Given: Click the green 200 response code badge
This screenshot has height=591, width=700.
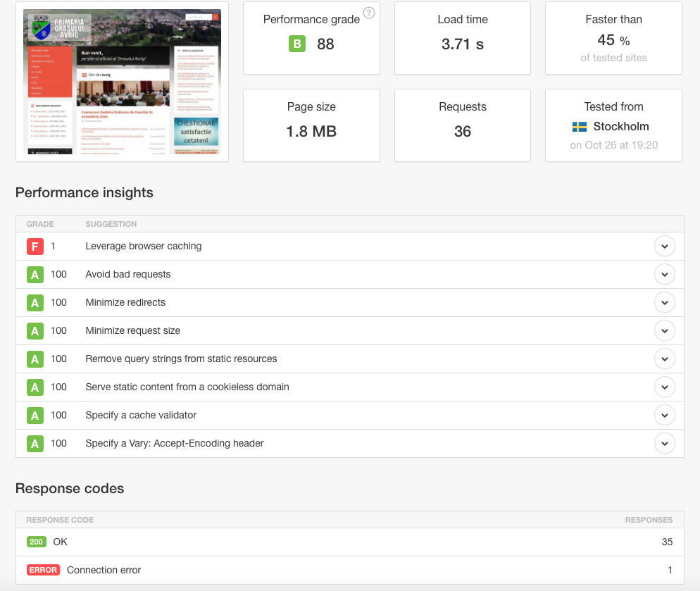Looking at the screenshot, I should (37, 542).
